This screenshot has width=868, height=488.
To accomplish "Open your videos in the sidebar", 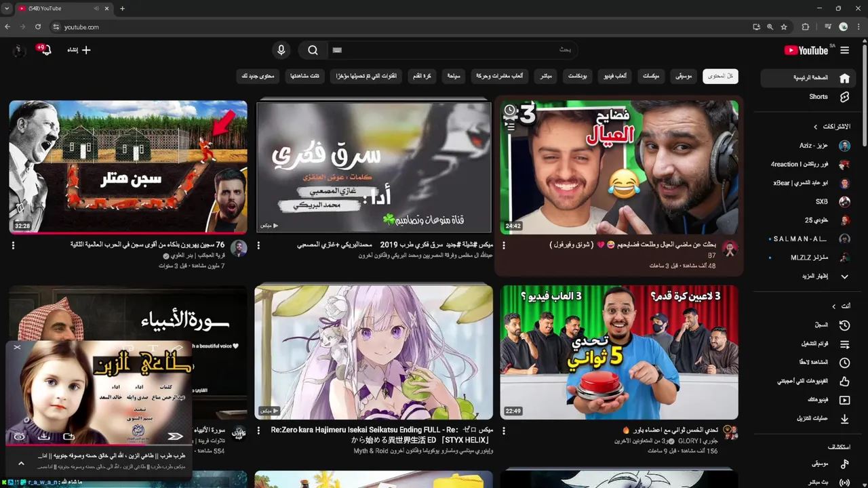I will pyautogui.click(x=807, y=400).
